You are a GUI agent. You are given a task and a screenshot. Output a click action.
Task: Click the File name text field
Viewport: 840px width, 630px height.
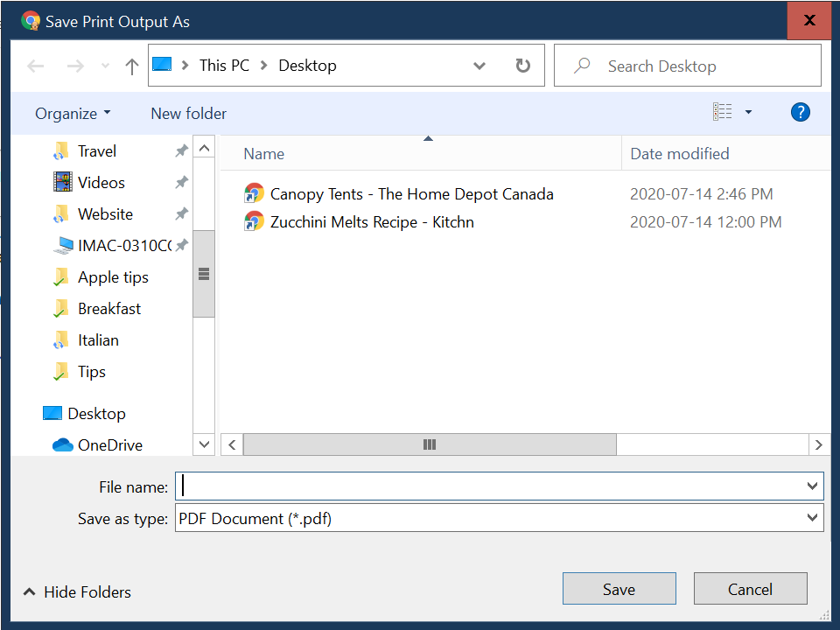click(490, 486)
